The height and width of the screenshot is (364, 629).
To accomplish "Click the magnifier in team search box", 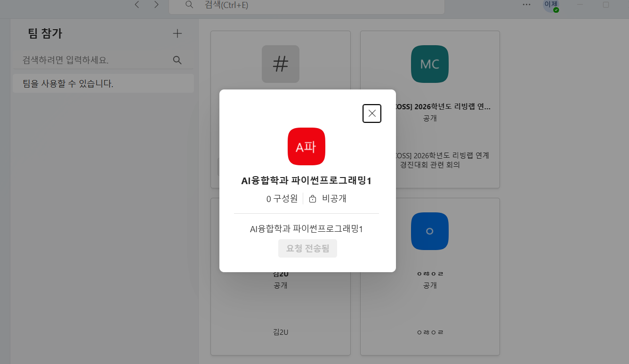I will pos(177,60).
